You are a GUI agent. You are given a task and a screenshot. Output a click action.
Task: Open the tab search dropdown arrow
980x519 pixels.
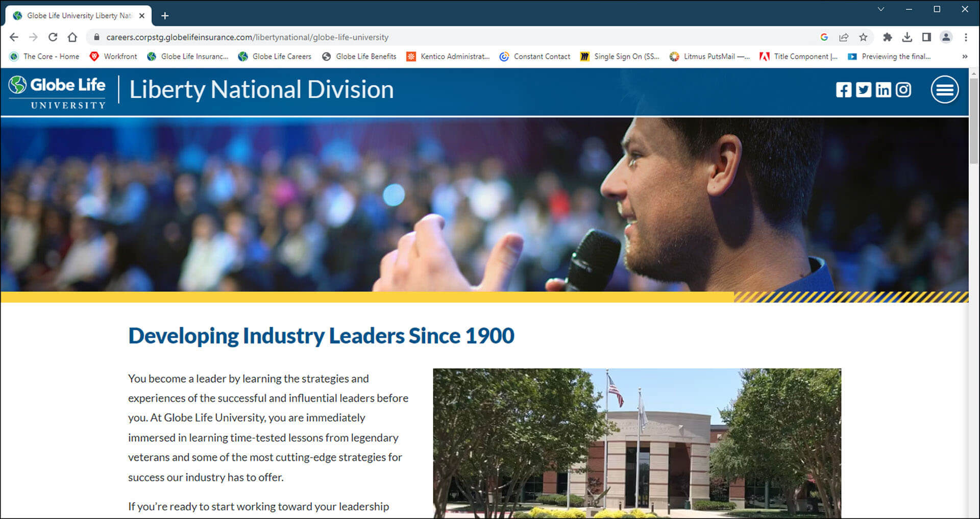click(880, 9)
